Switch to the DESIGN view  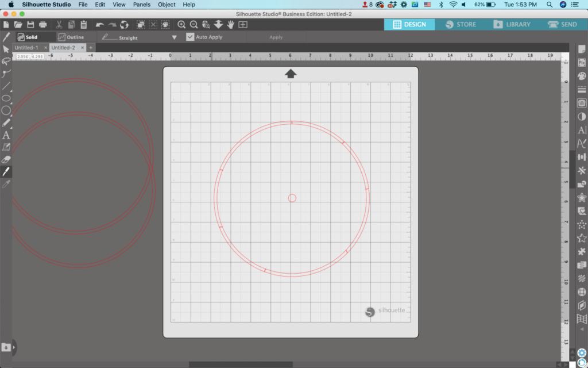(x=409, y=24)
